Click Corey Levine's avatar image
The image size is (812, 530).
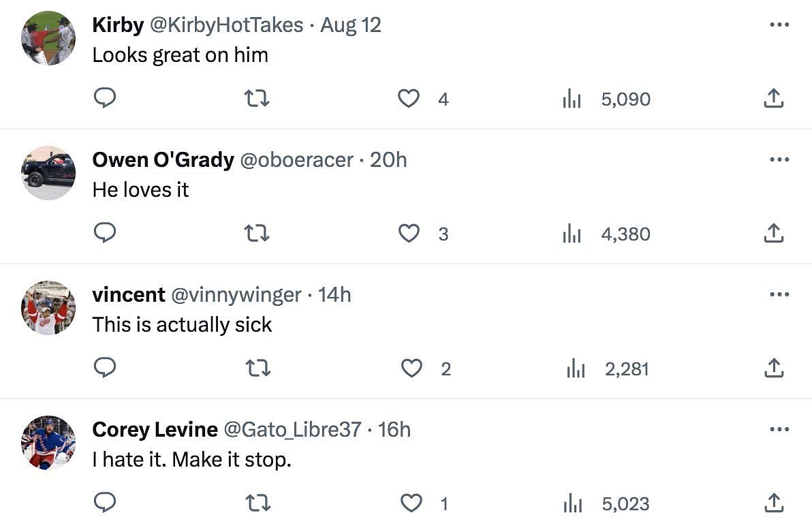[x=48, y=443]
